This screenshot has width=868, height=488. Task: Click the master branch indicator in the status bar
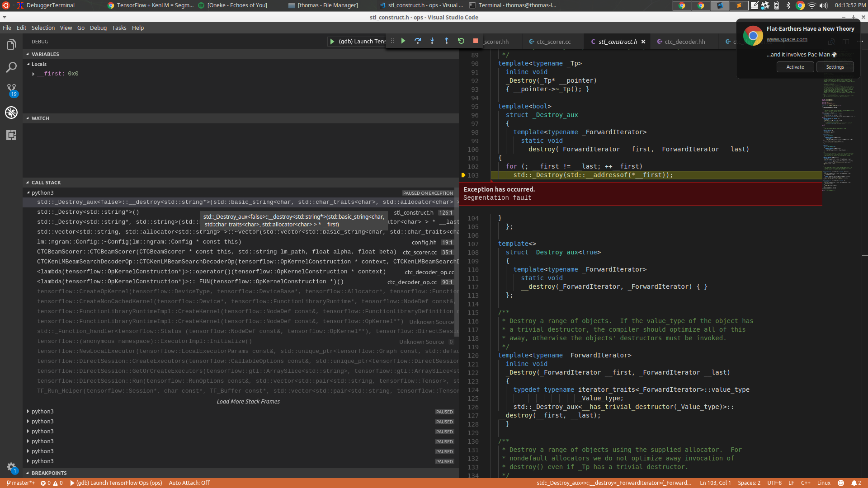21,483
